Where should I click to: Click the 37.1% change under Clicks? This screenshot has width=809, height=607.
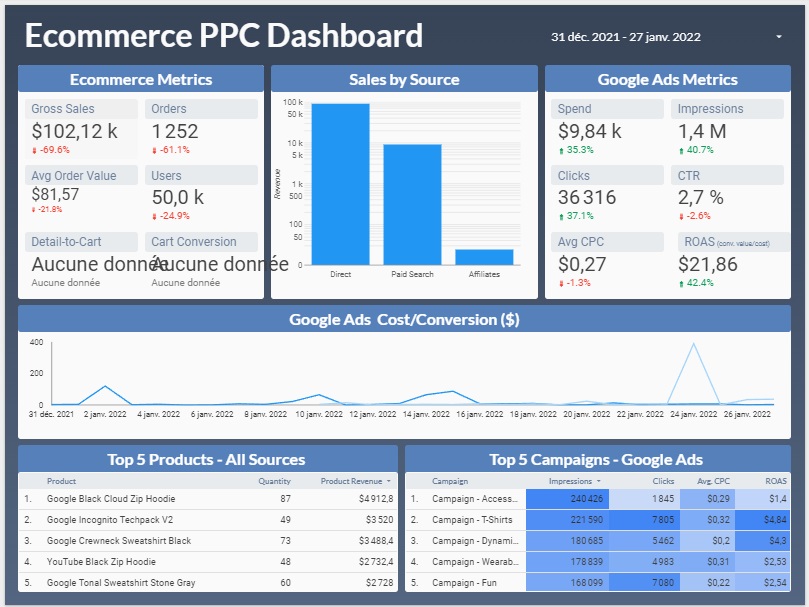[x=576, y=216]
